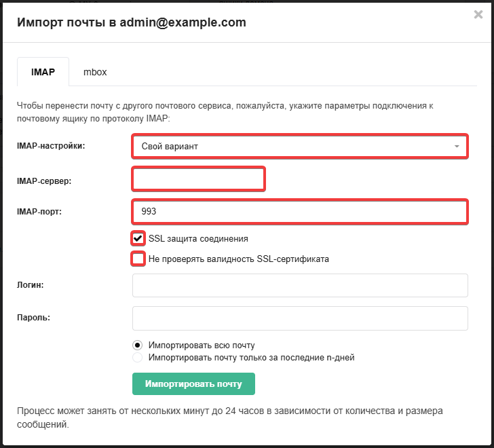494x448 pixels.
Task: Click the SSL защита соединения label text
Action: tap(198, 238)
